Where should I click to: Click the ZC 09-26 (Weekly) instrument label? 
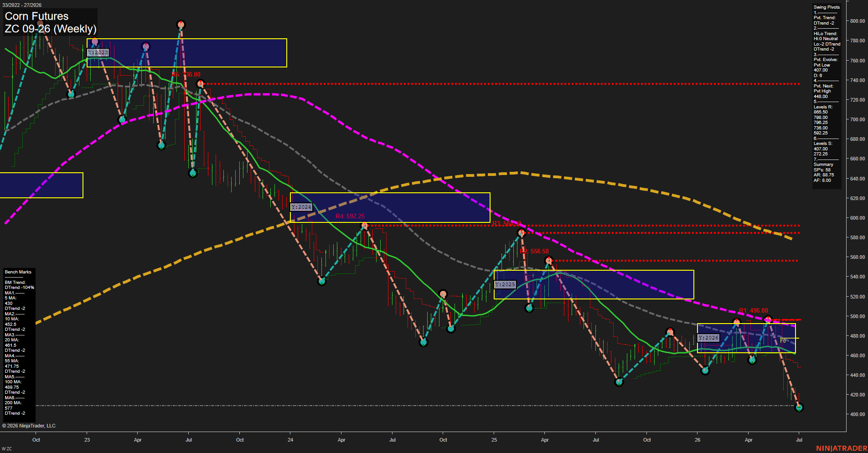(x=51, y=29)
